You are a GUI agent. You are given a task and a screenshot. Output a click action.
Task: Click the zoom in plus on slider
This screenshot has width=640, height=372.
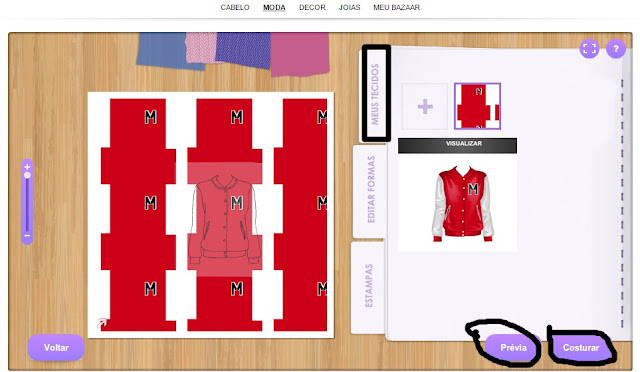click(x=27, y=167)
